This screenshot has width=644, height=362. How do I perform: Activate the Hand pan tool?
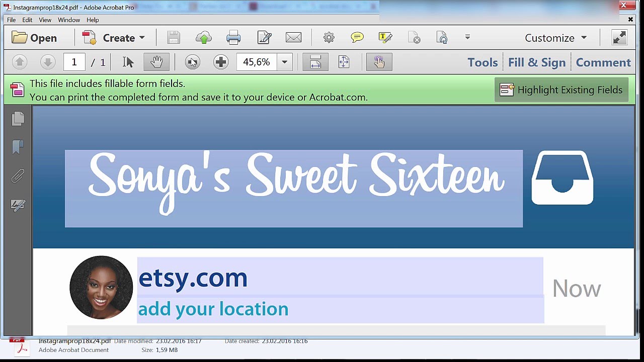[156, 62]
